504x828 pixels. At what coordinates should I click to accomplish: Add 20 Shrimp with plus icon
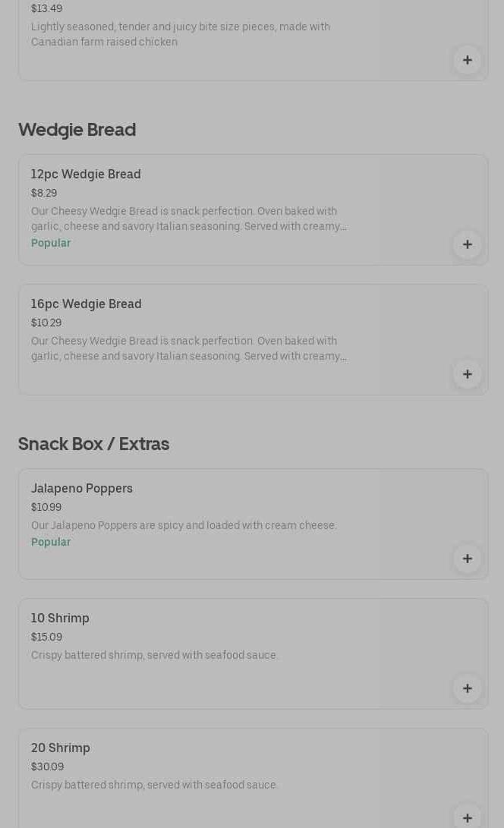(x=468, y=817)
